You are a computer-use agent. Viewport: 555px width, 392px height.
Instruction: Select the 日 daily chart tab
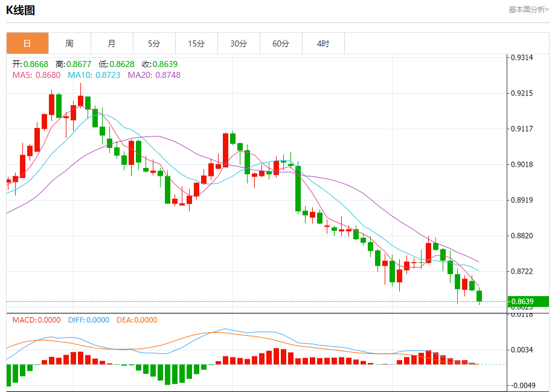[x=27, y=43]
